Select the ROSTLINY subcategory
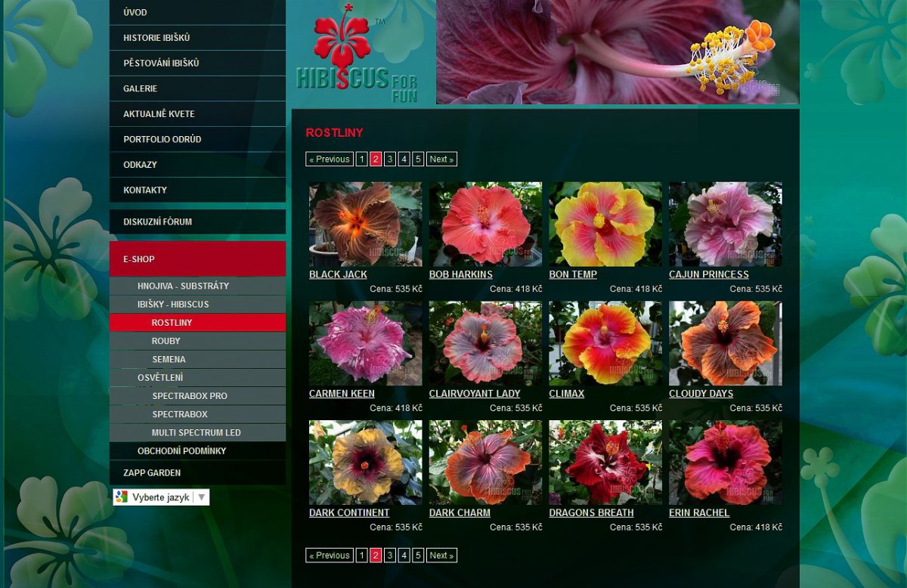The image size is (907, 588). (x=197, y=323)
